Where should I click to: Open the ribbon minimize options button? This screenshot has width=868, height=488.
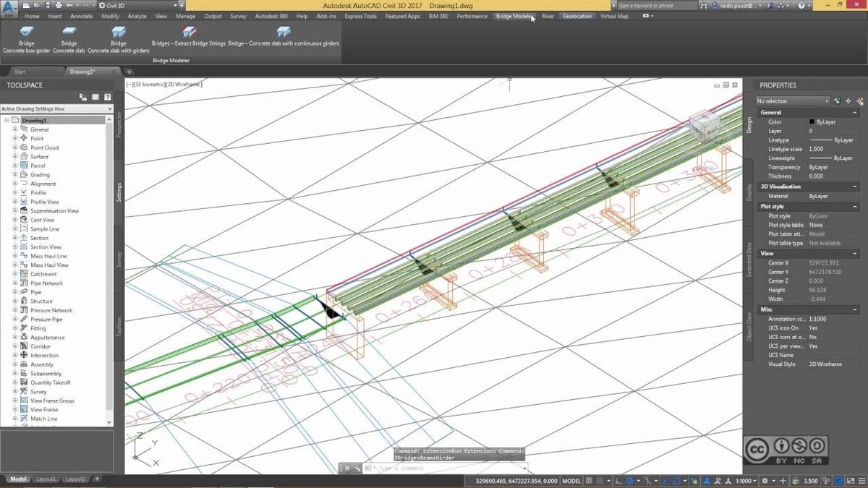point(647,16)
